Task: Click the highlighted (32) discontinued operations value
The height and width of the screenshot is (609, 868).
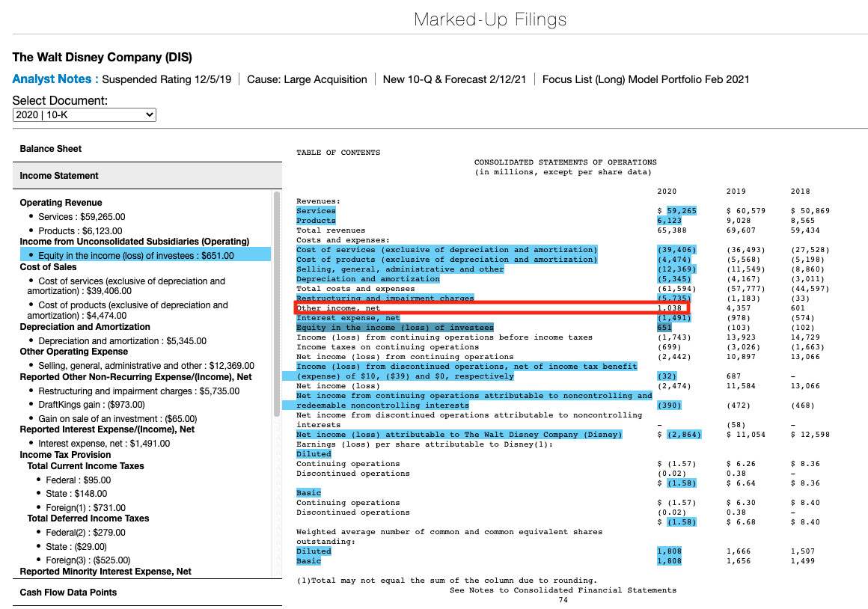Action: point(667,376)
